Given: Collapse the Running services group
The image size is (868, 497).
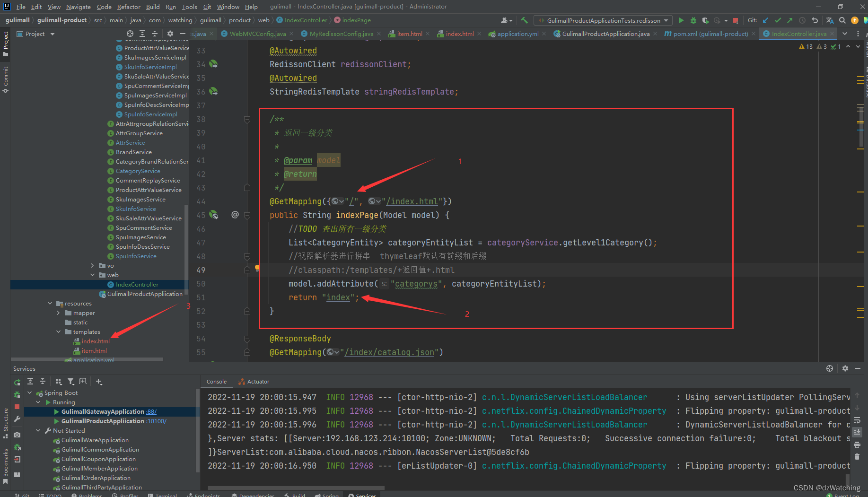Looking at the screenshot, I should 38,402.
